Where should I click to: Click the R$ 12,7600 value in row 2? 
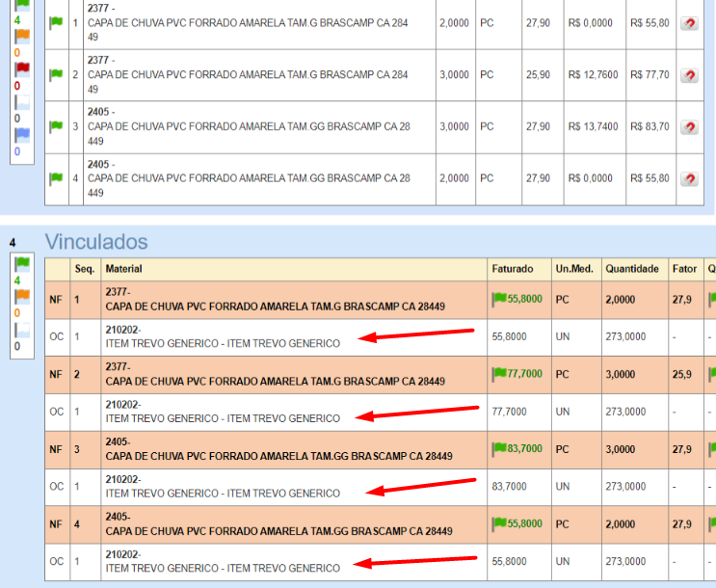coord(592,74)
